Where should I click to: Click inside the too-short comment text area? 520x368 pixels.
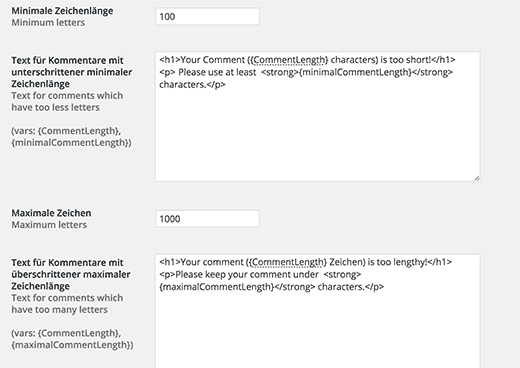pyautogui.click(x=318, y=117)
